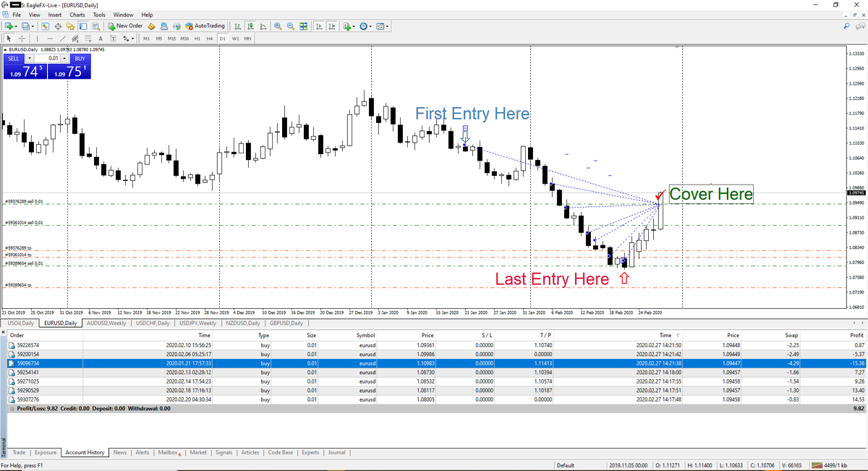Open the Profiles toolbar icon

(25, 26)
